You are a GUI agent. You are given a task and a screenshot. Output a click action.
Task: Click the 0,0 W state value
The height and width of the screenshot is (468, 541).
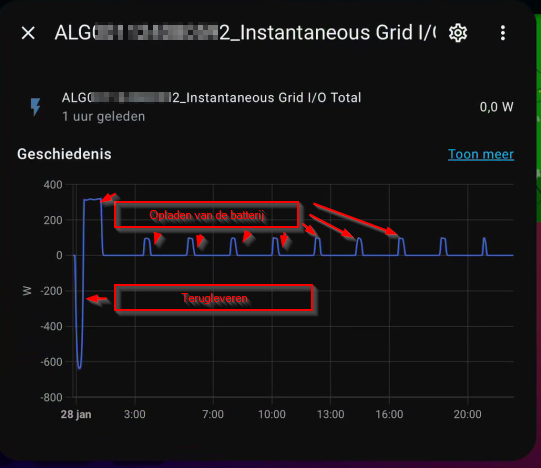pyautogui.click(x=496, y=107)
